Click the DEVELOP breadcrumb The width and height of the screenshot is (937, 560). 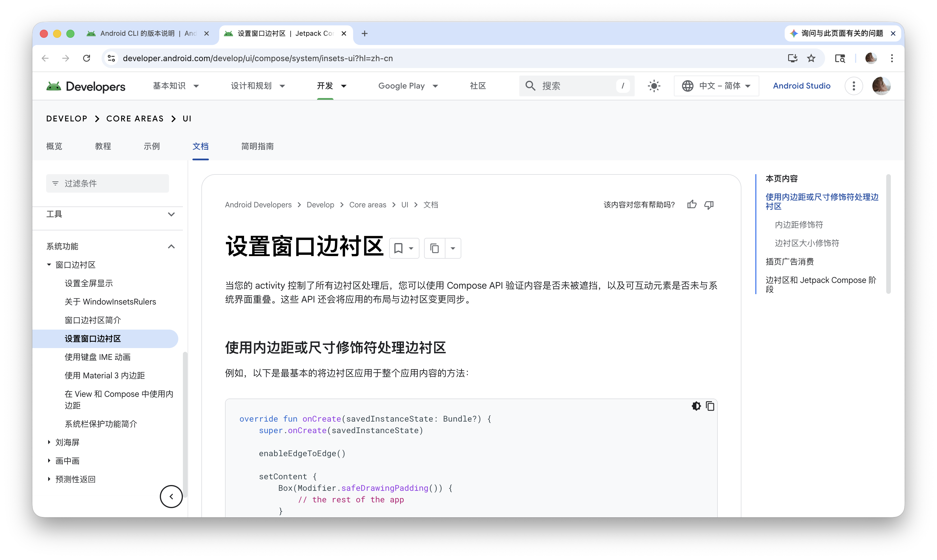point(66,119)
